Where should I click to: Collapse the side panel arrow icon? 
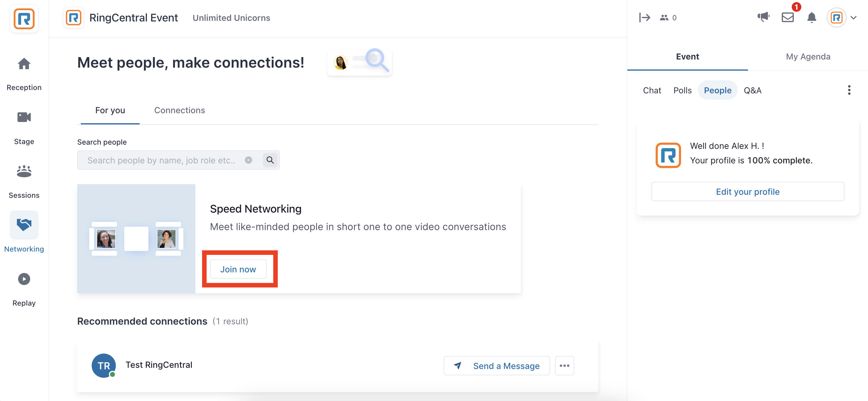[x=644, y=18]
